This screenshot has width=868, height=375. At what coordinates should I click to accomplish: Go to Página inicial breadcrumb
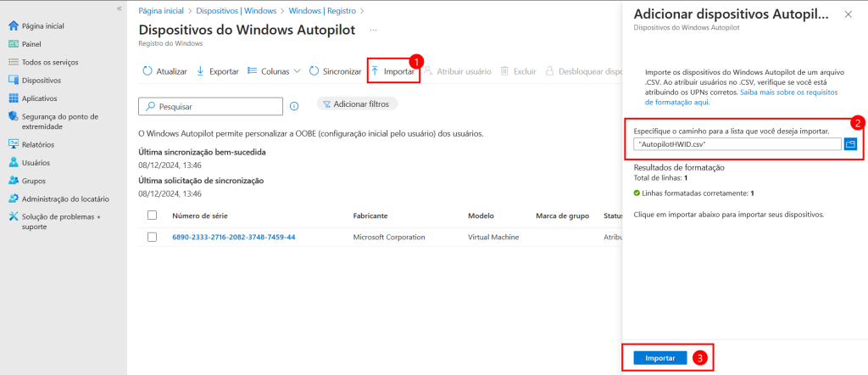(160, 10)
